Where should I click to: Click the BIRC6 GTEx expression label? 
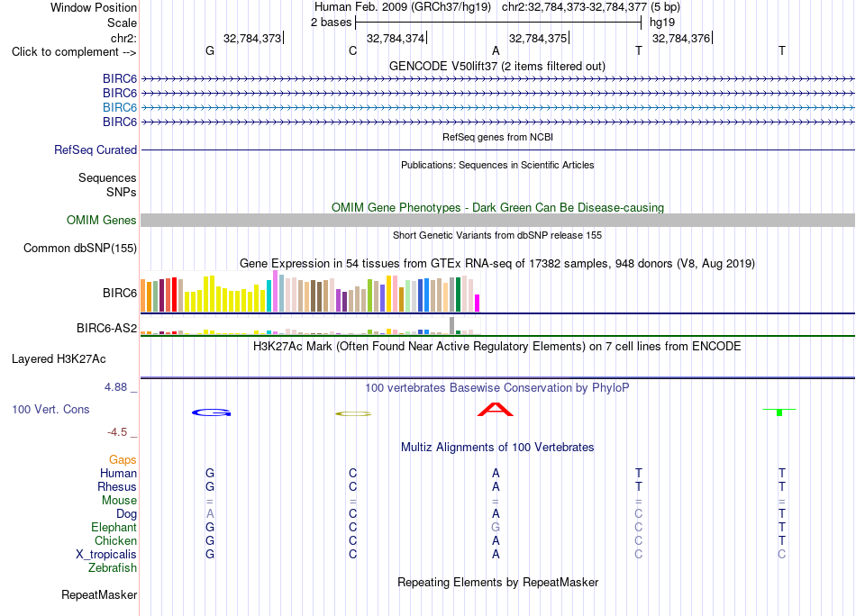(x=120, y=293)
